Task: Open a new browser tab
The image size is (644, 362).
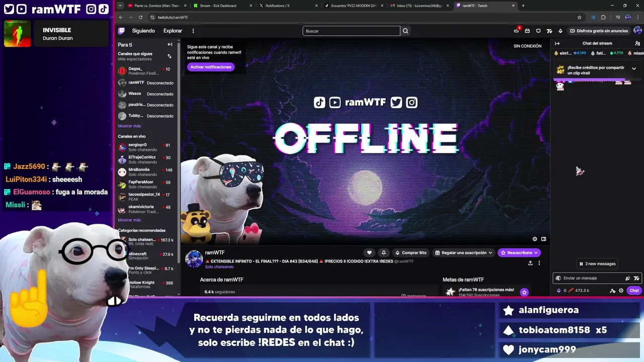Action: click(523, 6)
